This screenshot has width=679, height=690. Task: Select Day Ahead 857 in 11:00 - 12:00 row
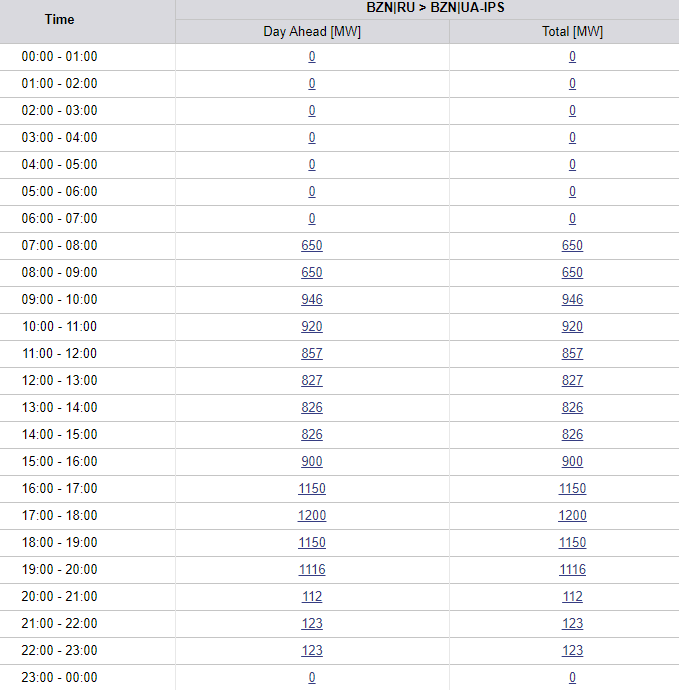coord(312,353)
